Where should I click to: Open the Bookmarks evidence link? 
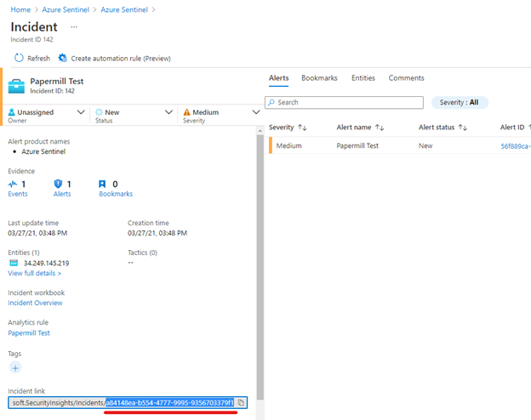coord(116,194)
